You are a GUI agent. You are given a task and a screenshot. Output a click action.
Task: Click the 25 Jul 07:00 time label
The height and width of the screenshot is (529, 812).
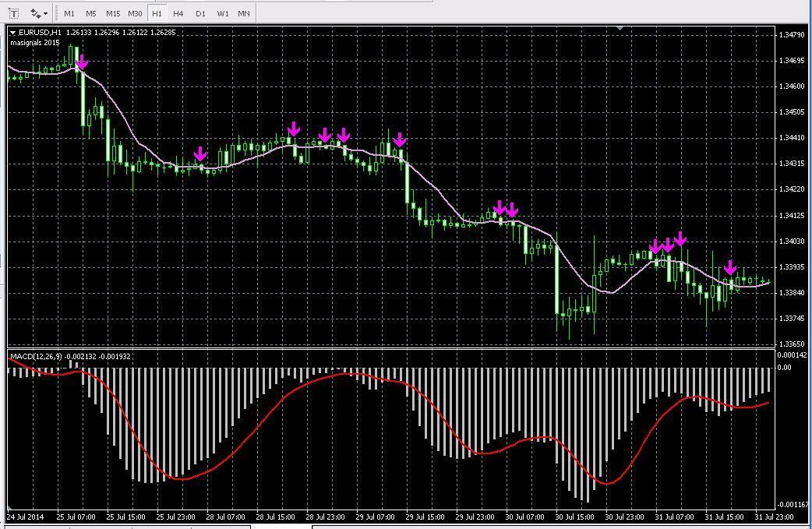click(x=76, y=517)
